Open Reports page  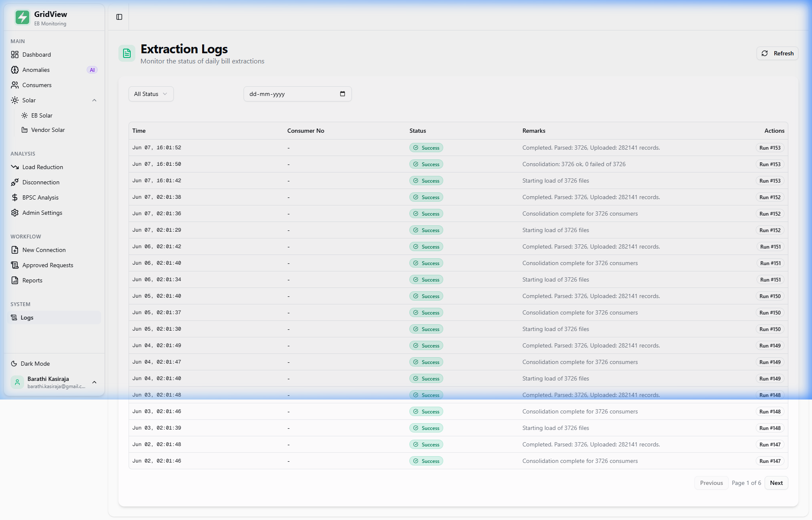coord(54,280)
